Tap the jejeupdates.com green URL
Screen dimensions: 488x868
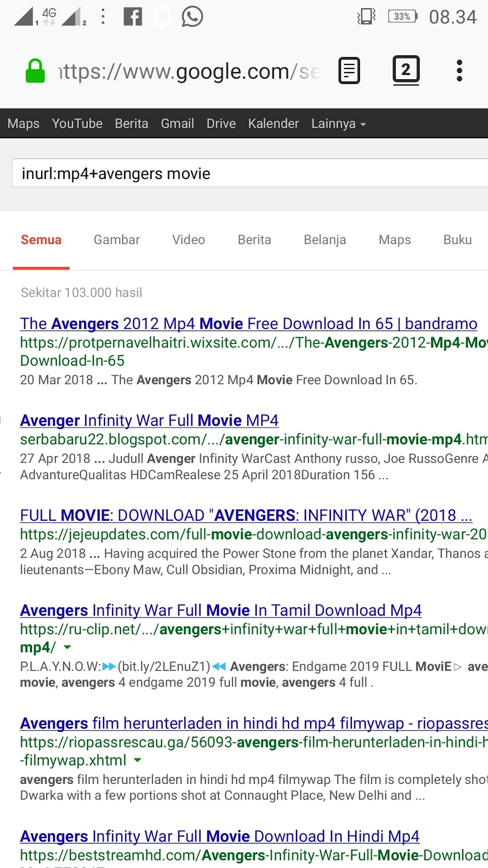(254, 534)
